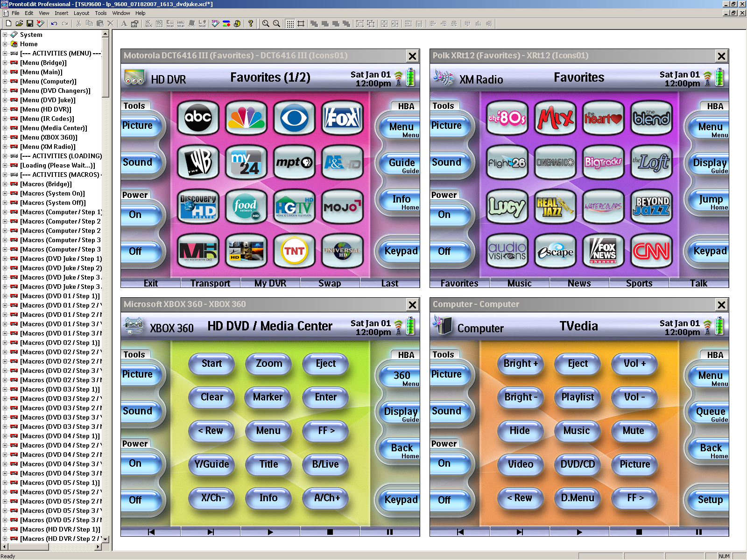The width and height of the screenshot is (747, 560).
Task: Expand the [Menu (Bridge)] node
Action: tap(5, 63)
